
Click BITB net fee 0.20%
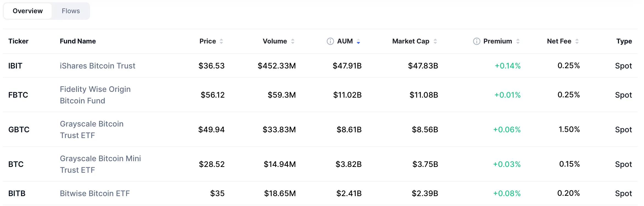(568, 193)
